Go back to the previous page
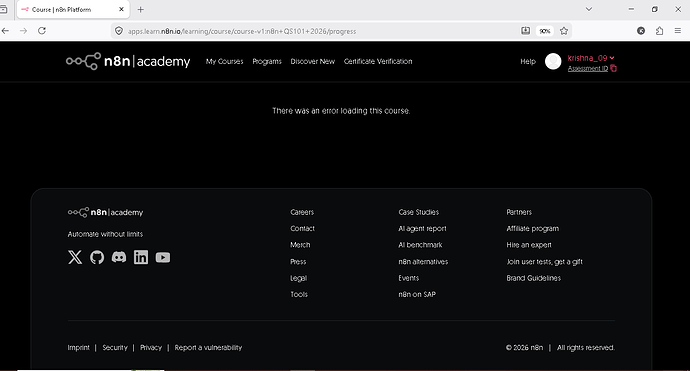Screen dimensions: 690x371 (5, 31)
